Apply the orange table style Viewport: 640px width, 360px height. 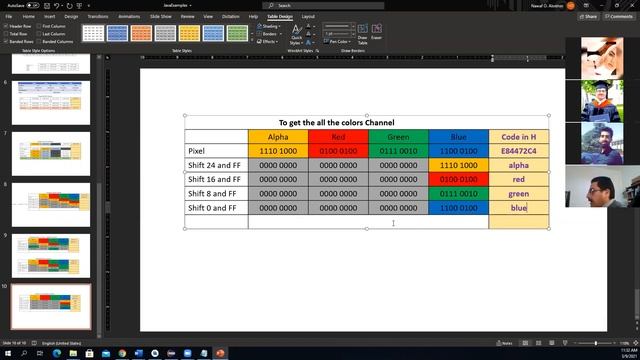141,33
